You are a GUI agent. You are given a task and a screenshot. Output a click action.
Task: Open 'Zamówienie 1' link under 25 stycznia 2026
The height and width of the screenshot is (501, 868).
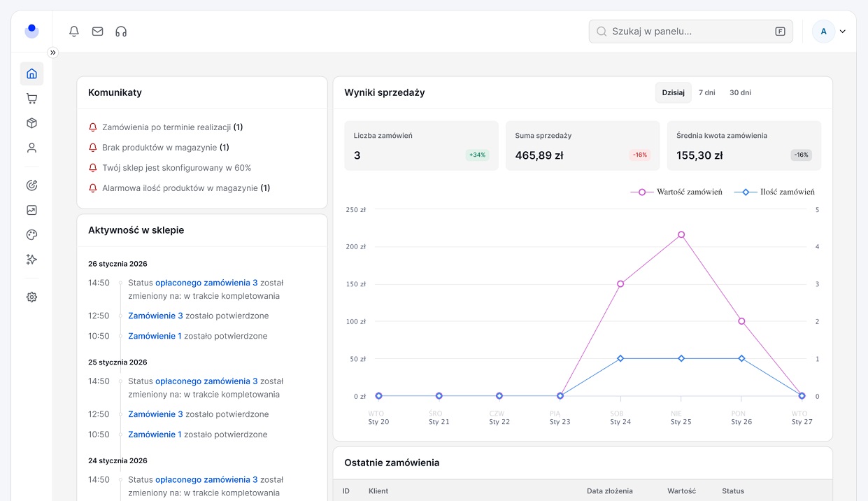coord(155,435)
